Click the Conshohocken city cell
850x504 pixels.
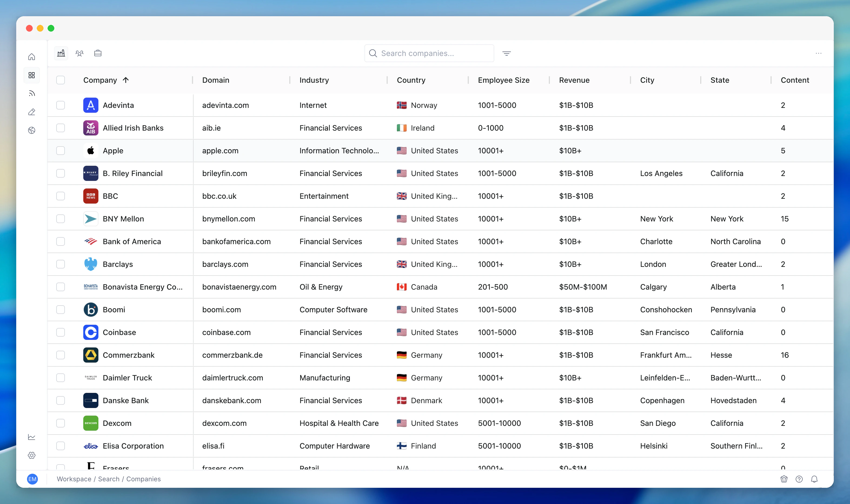(666, 310)
